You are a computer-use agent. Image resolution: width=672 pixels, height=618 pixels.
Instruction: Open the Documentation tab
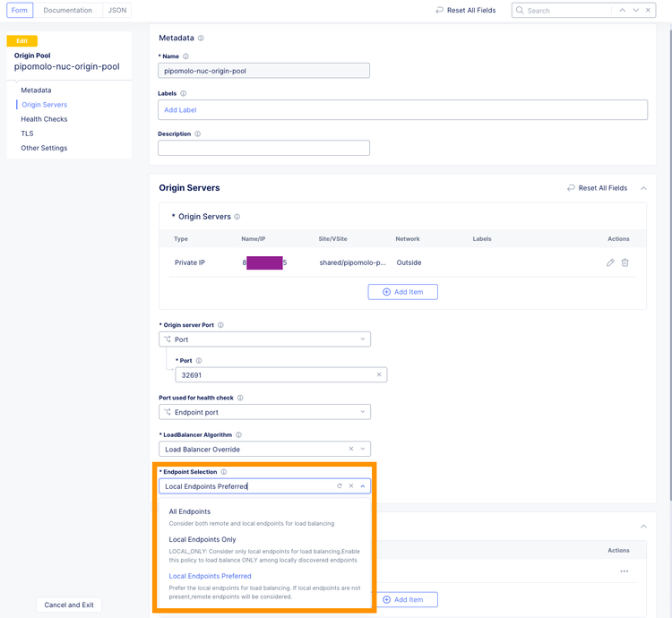click(68, 11)
